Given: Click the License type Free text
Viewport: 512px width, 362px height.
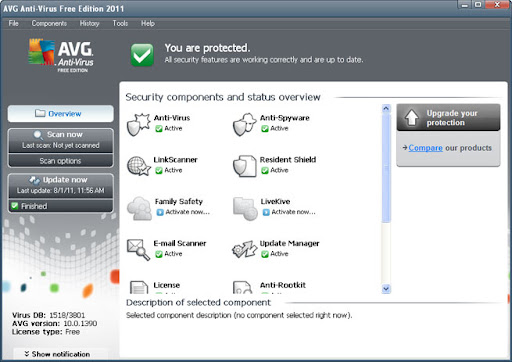Looking at the screenshot, I should [x=46, y=332].
